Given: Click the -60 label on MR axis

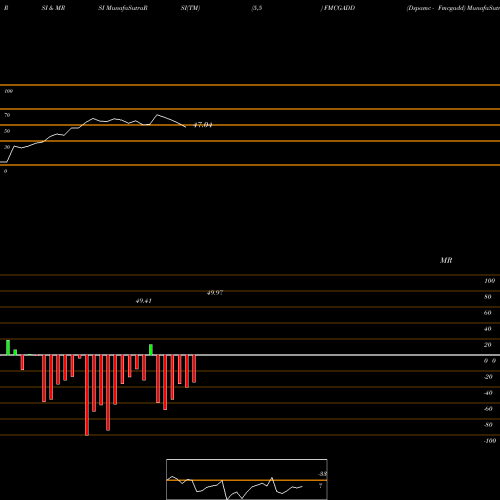Looking at the screenshot, I should coord(488,409).
